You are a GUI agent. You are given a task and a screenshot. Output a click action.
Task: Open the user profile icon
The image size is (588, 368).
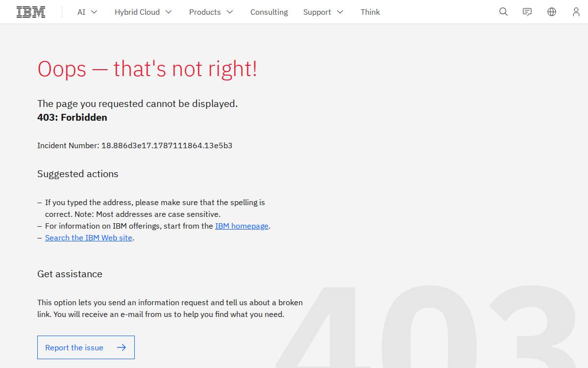click(x=576, y=12)
